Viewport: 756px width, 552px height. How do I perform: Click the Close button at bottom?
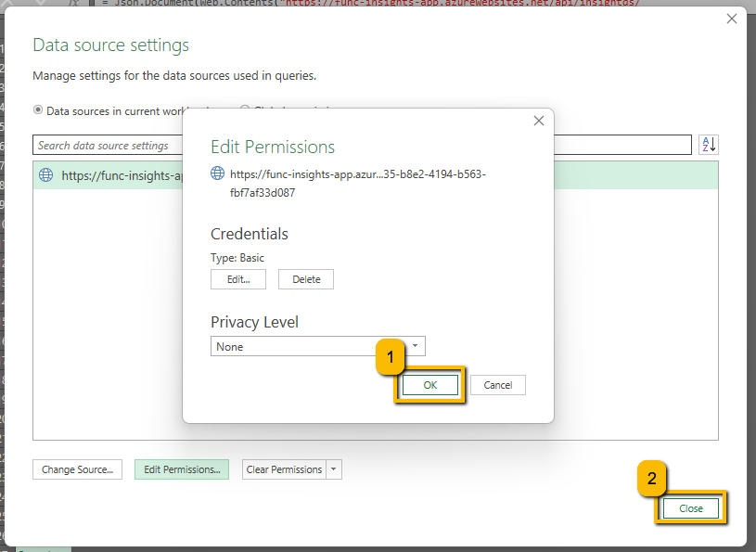[x=690, y=508]
